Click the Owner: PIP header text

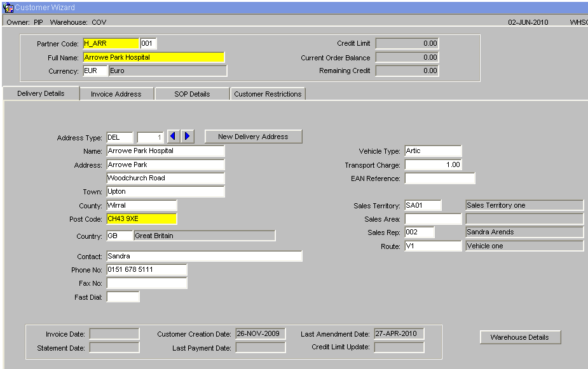click(x=25, y=22)
